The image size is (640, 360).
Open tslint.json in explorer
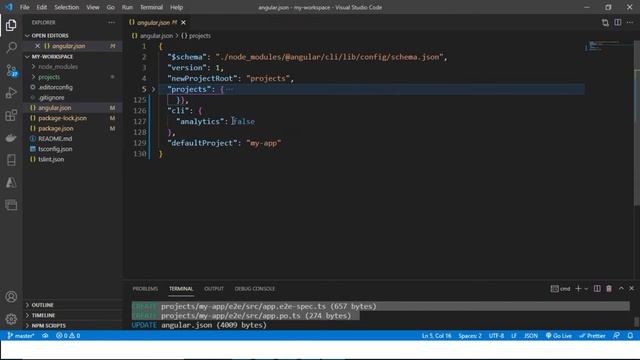click(x=51, y=159)
